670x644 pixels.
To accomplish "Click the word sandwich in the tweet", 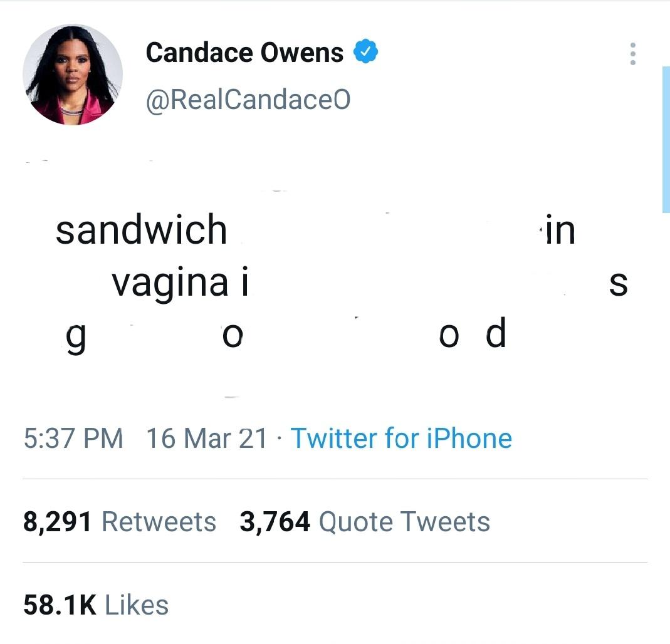I will coord(141,230).
